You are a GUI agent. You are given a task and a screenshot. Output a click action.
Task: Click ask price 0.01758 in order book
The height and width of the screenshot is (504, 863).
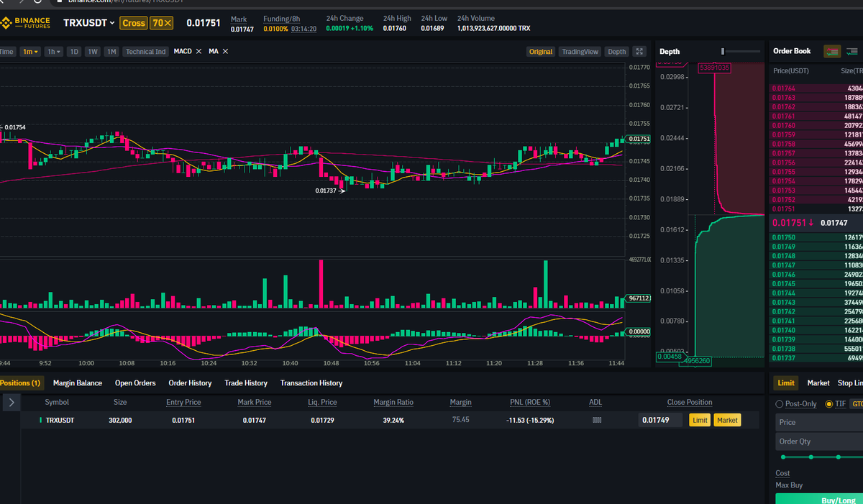point(784,145)
